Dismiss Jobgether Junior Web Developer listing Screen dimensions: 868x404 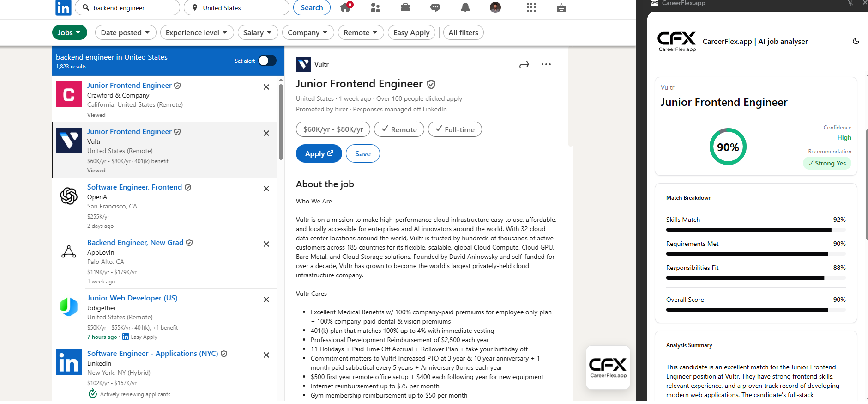pos(266,300)
